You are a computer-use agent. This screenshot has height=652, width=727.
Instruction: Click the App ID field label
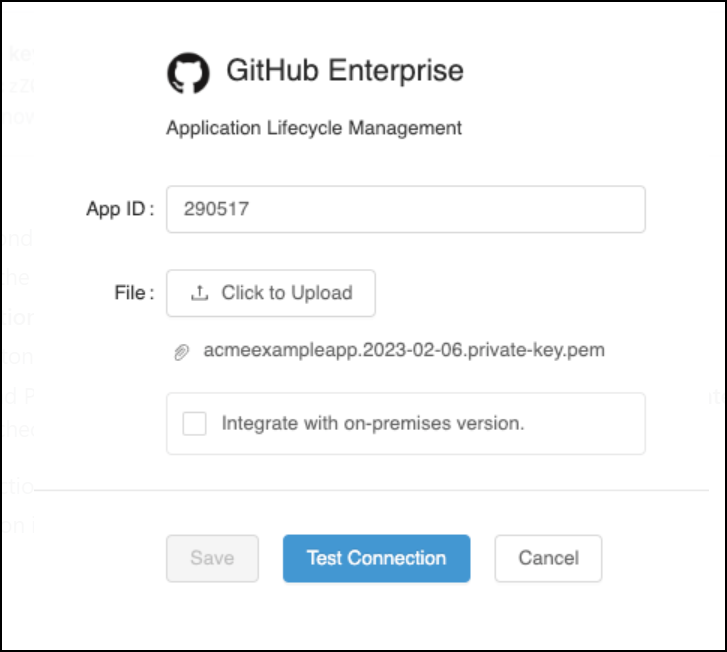(x=119, y=210)
